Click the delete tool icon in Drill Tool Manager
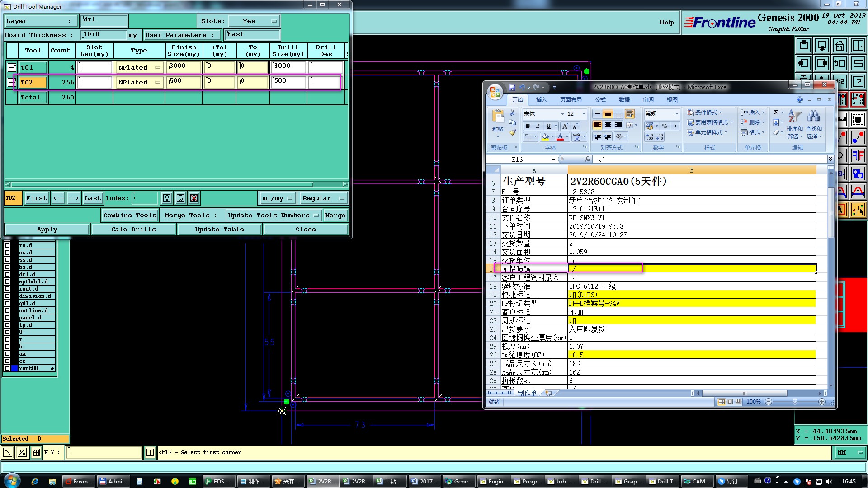This screenshot has height=488, width=868. coord(194,198)
